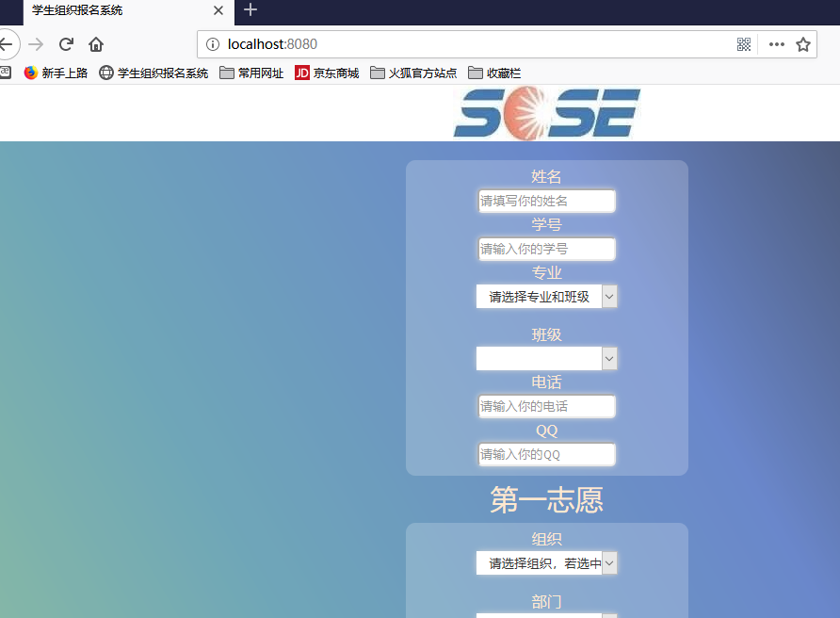Click the screenshot grid icon in address bar
Viewport: 840px width, 618px height.
point(744,44)
